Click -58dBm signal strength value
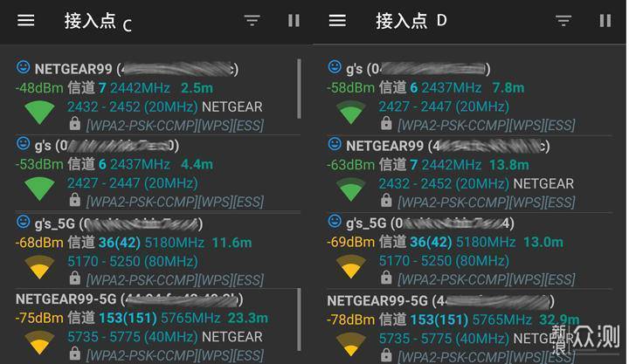629x364 pixels. click(351, 87)
